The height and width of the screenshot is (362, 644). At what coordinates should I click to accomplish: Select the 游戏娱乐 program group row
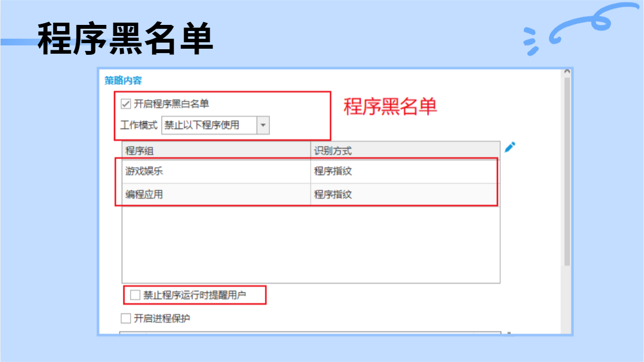310,172
